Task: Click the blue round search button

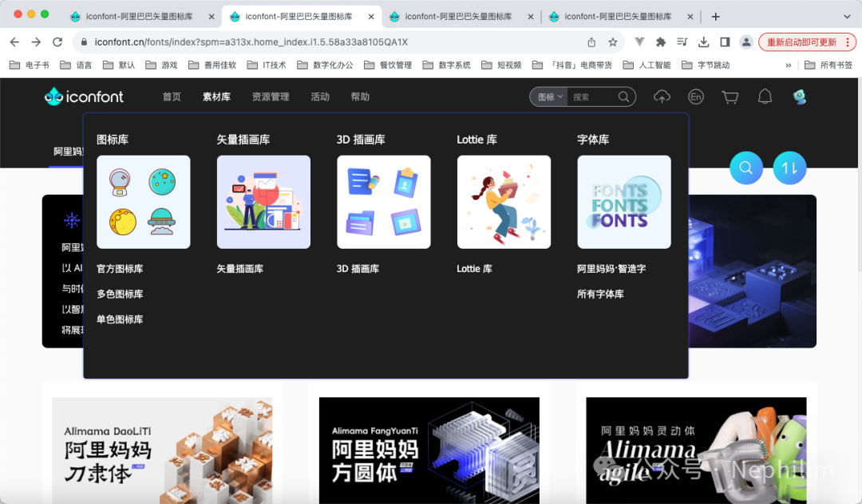Action: click(x=746, y=168)
